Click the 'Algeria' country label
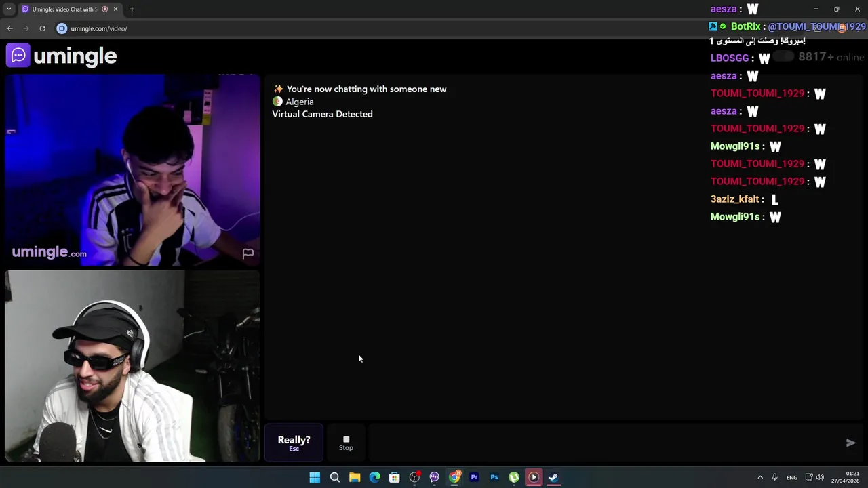Screen dimensions: 868x488 tap(300, 102)
